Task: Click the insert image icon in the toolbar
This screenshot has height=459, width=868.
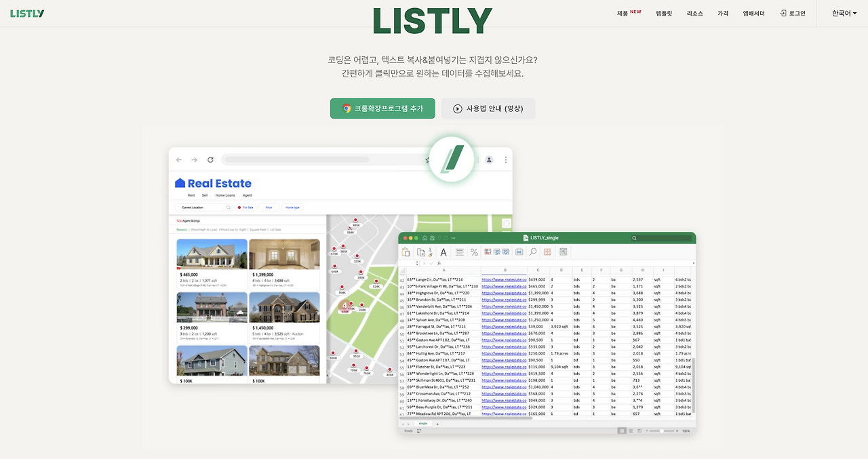Action: (564, 252)
